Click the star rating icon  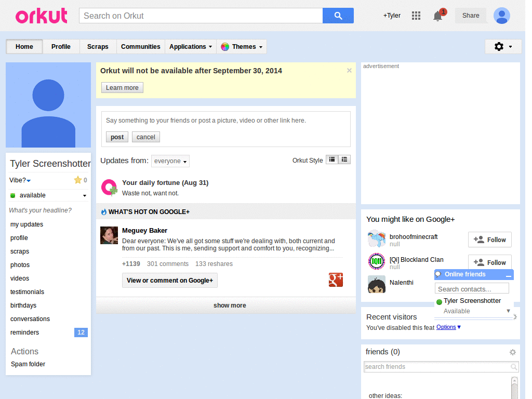[x=78, y=180]
